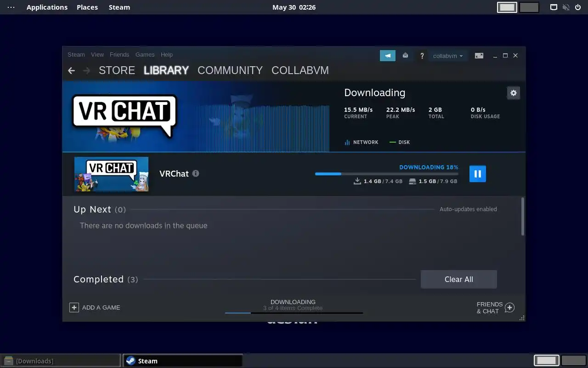The width and height of the screenshot is (588, 368).
Task: Click the large VRChat banner logo
Action: pos(124,116)
